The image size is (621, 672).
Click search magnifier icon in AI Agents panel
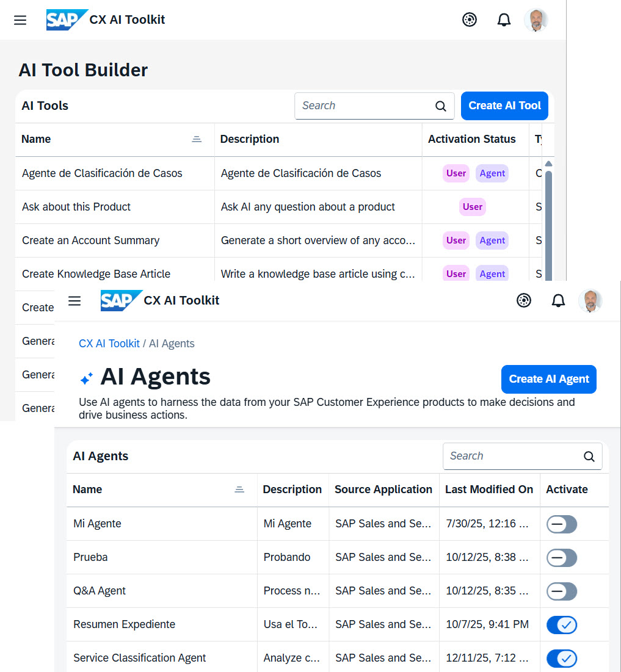pyautogui.click(x=589, y=457)
